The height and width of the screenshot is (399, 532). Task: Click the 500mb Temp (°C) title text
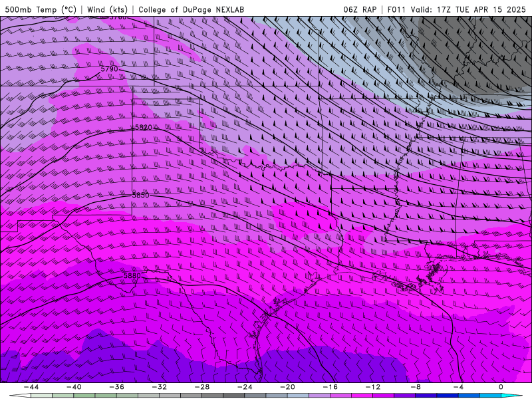41,9
